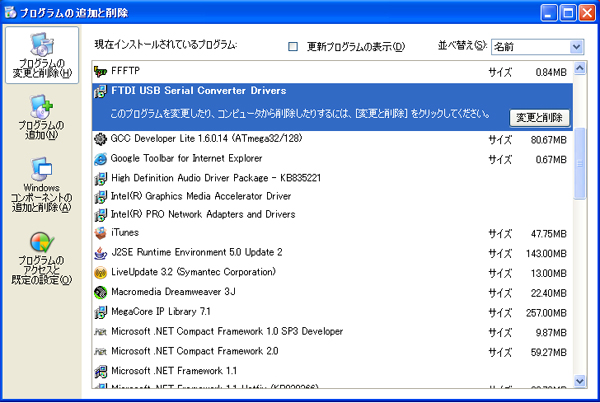Image resolution: width=600 pixels, height=403 pixels.
Task: Click the MegaCore IP Library icon
Action: 100,312
